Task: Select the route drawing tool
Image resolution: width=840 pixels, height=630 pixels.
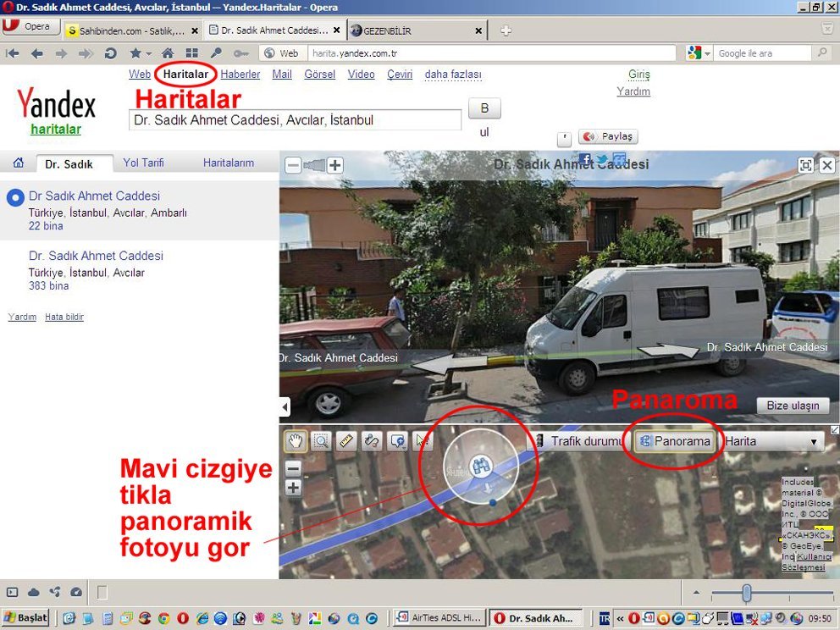Action: pos(372,441)
